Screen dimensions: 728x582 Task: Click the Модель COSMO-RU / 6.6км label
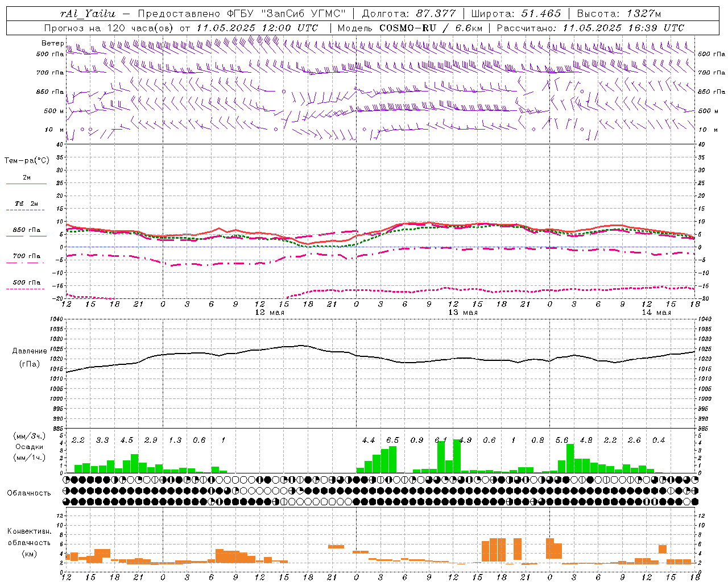(410, 28)
